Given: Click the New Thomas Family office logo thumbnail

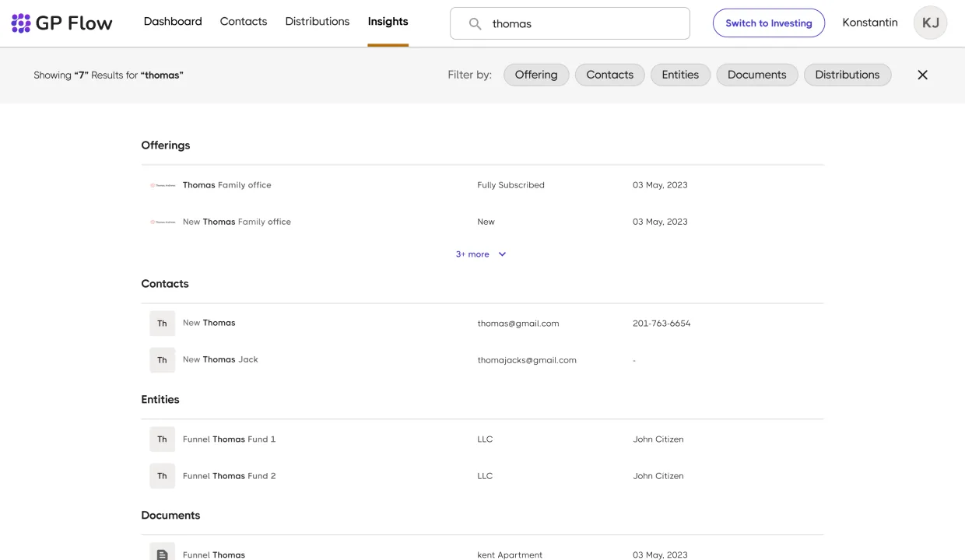Looking at the screenshot, I should 163,222.
